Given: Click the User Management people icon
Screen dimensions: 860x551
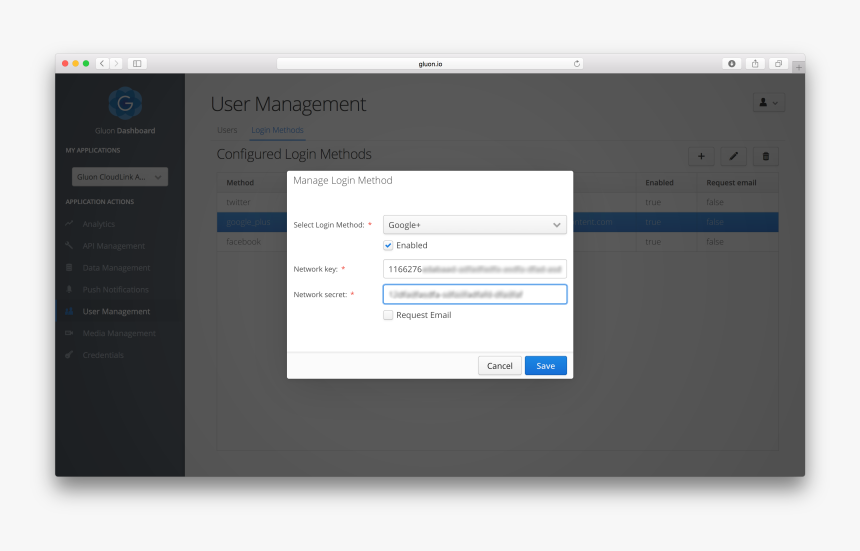Looking at the screenshot, I should pos(69,311).
